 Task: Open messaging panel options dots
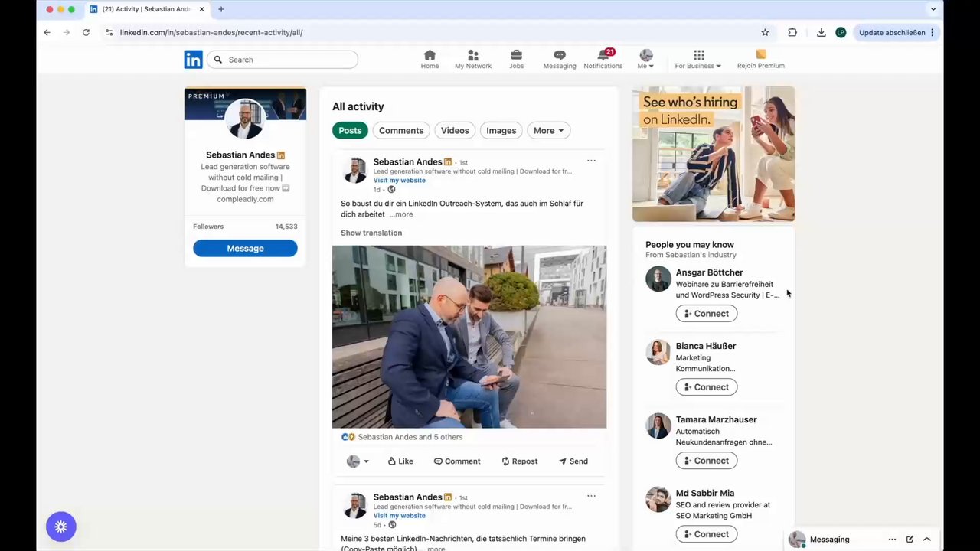pos(892,540)
